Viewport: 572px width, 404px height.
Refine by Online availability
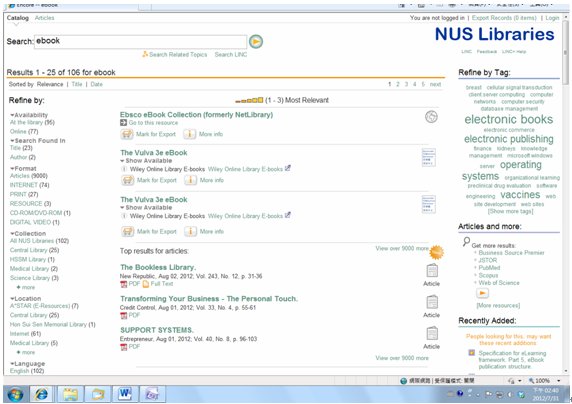pyautogui.click(x=18, y=131)
